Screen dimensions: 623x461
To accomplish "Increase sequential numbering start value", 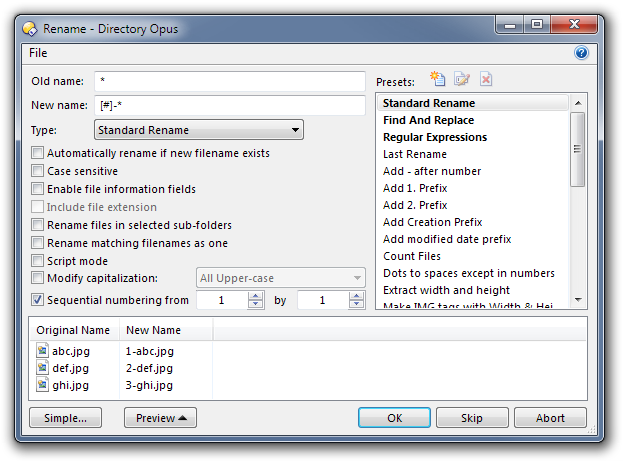I will 255,296.
